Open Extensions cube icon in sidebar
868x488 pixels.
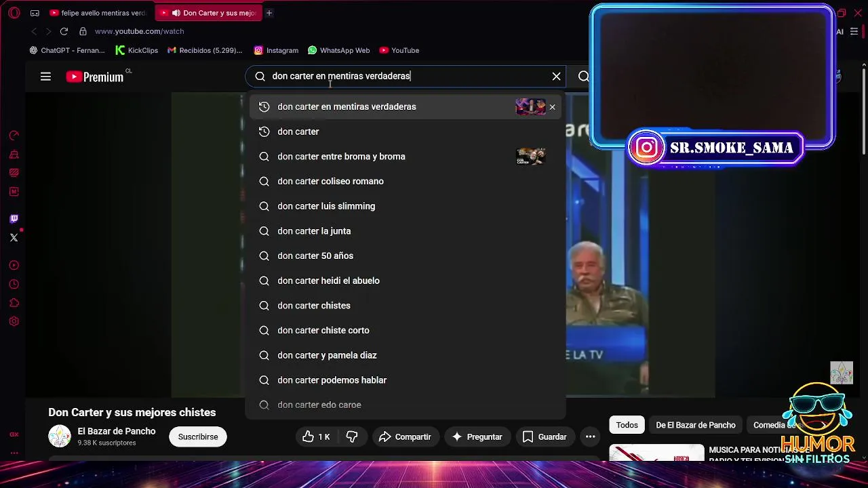[14, 303]
